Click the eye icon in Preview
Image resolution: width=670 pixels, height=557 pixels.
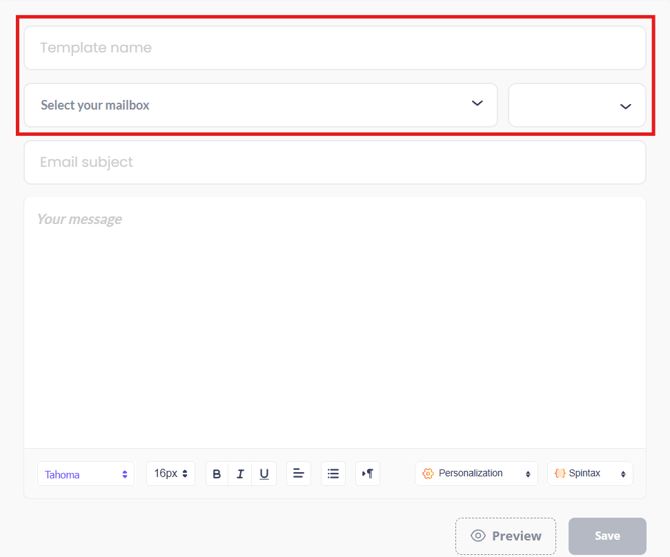click(x=478, y=536)
